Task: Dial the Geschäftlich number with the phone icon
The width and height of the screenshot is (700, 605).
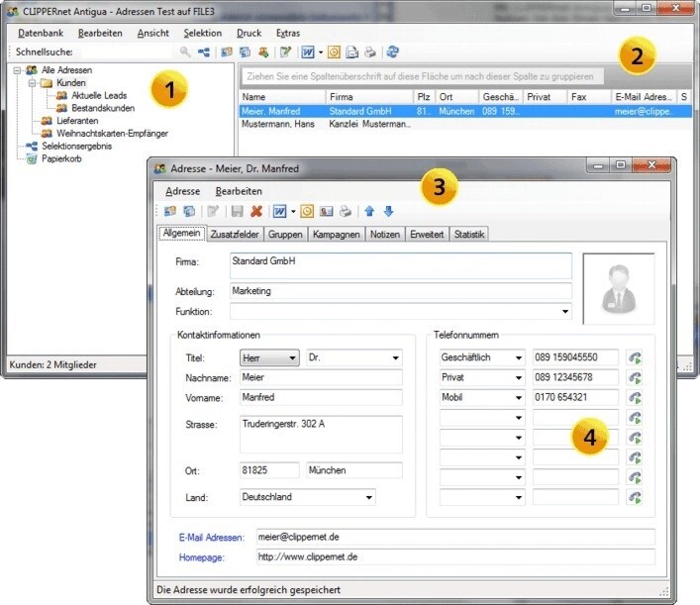Action: [x=634, y=357]
